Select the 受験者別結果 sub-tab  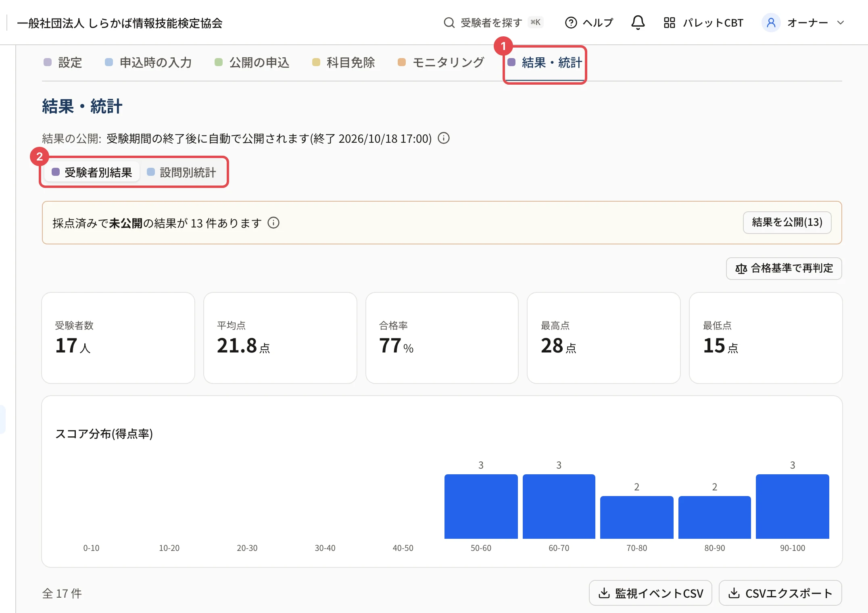click(92, 172)
